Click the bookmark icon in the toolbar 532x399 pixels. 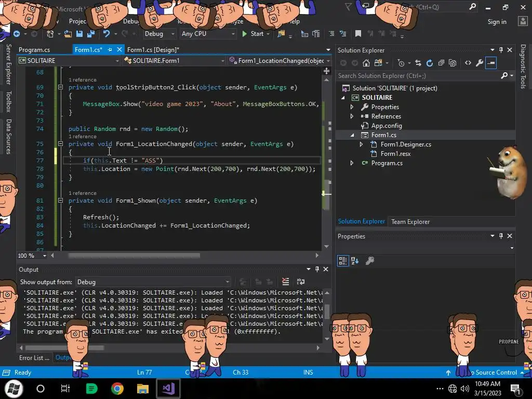pos(358,33)
